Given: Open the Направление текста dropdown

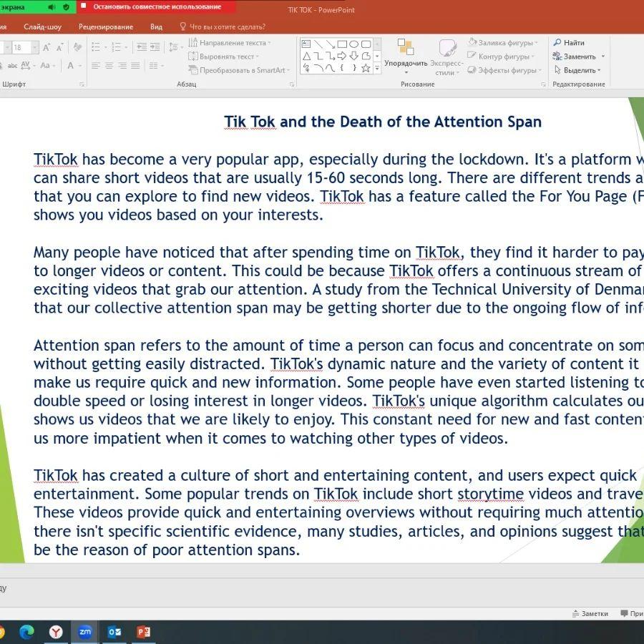Looking at the screenshot, I should 230,43.
